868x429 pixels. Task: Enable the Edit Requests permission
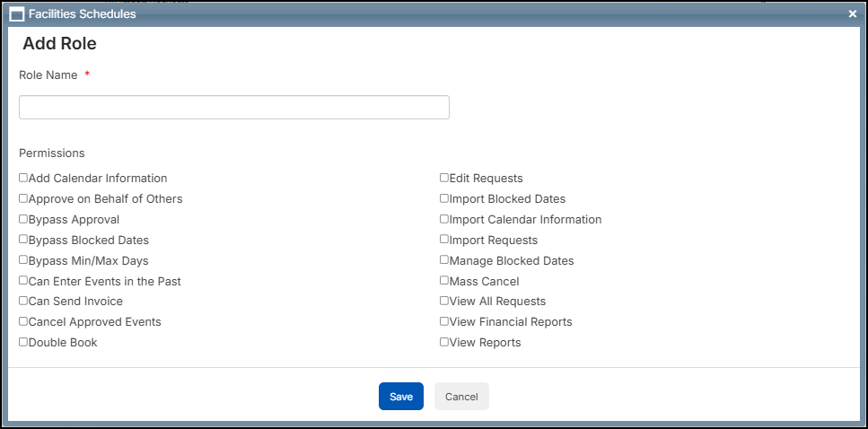point(444,178)
